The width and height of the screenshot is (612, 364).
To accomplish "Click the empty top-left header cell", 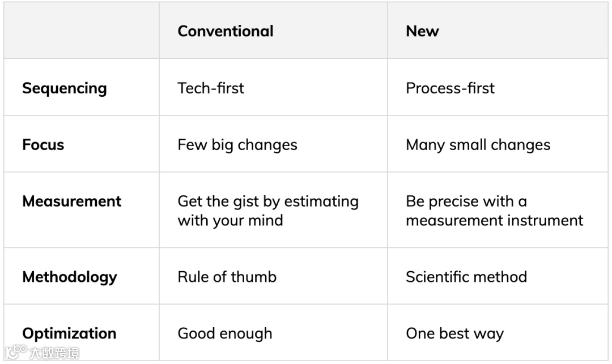I will (x=82, y=31).
